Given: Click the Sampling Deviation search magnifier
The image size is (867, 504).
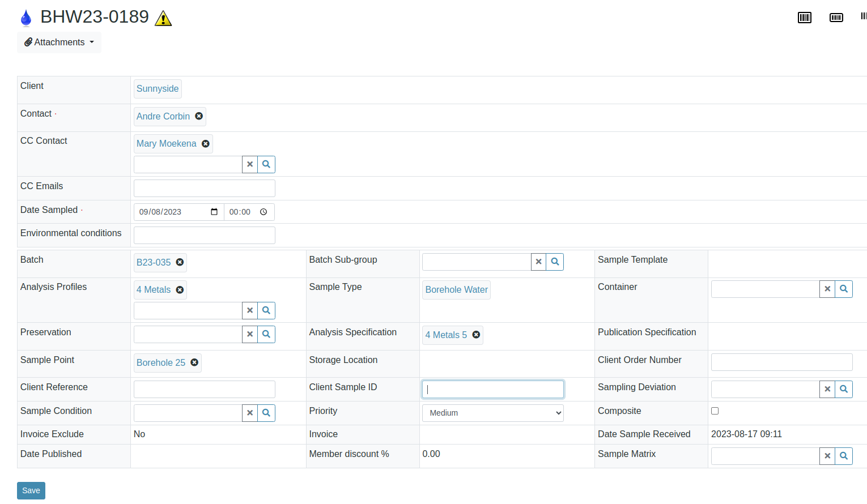Looking at the screenshot, I should pyautogui.click(x=843, y=389).
